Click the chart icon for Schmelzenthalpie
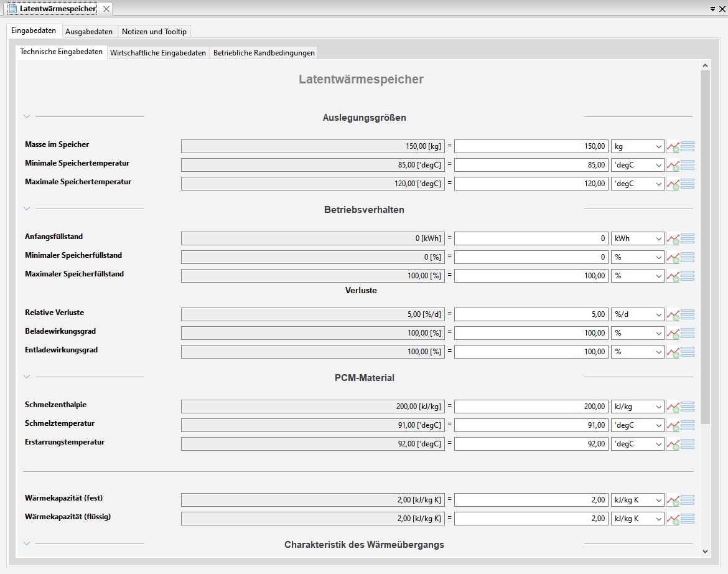This screenshot has height=574, width=728. [x=673, y=407]
